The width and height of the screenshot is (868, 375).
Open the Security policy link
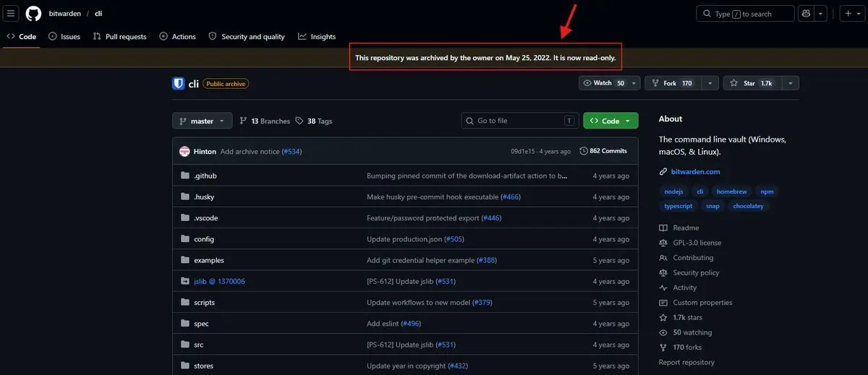689,272
